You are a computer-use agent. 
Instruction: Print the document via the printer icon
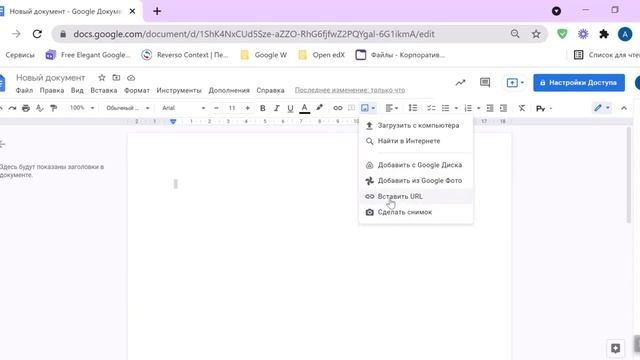(26, 108)
